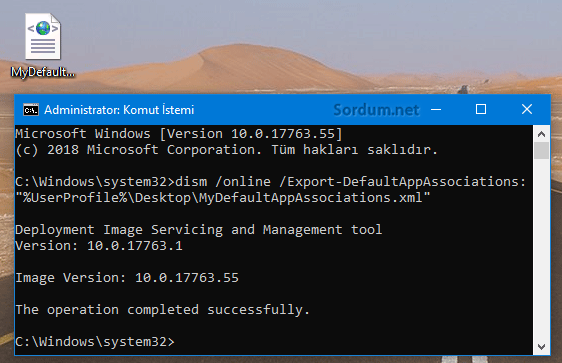Click the last C:\Windows\system32> prompt
Screen dimensions: 562x363
pyautogui.click(x=95, y=341)
